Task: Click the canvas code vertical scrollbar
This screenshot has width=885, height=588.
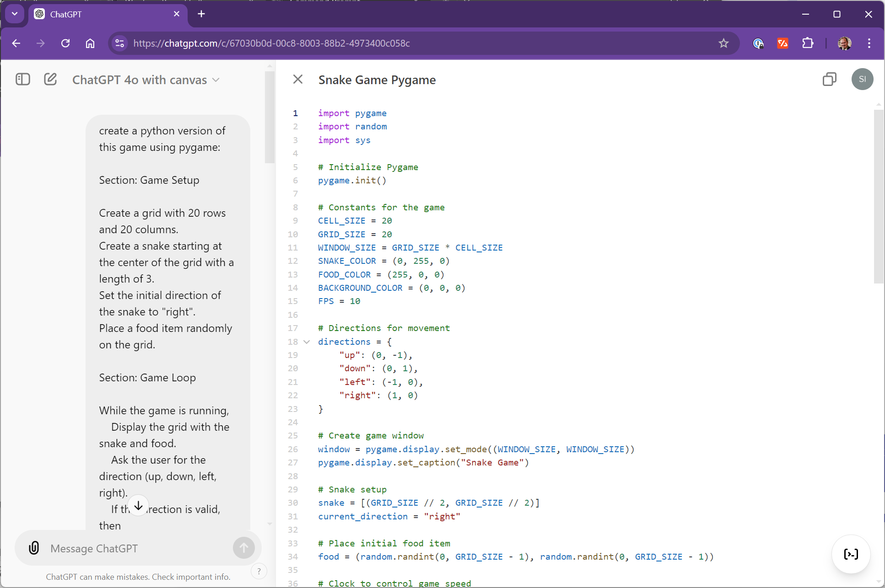Action: (x=878, y=197)
